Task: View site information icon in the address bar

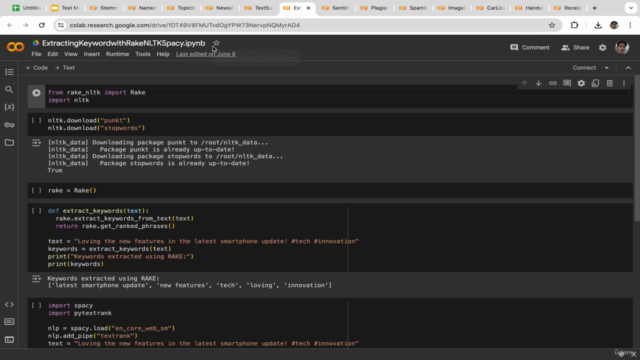Action: coord(61,25)
